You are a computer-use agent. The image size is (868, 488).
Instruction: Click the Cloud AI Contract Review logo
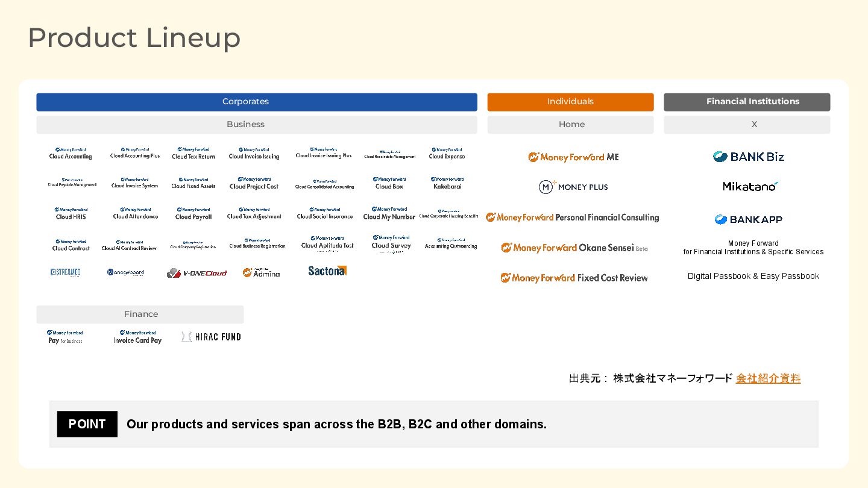coord(129,245)
